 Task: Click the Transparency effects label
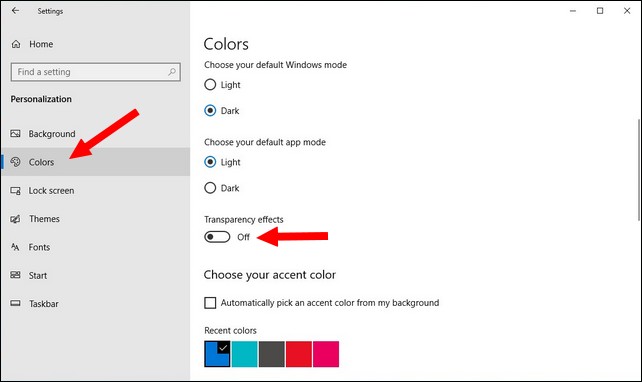click(244, 219)
